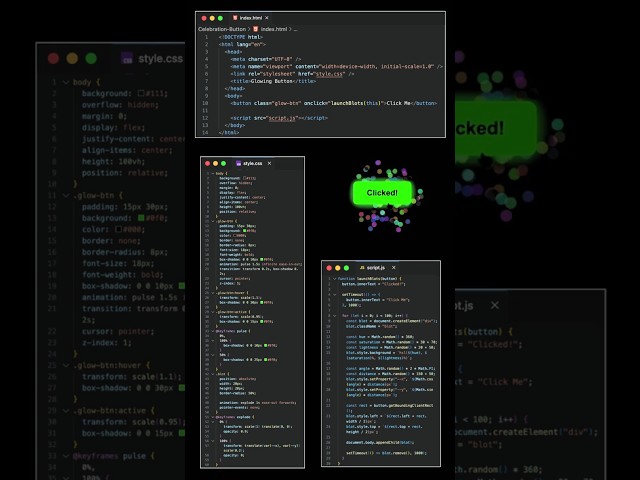Select the style.css tab in the small CSS window

[253, 163]
